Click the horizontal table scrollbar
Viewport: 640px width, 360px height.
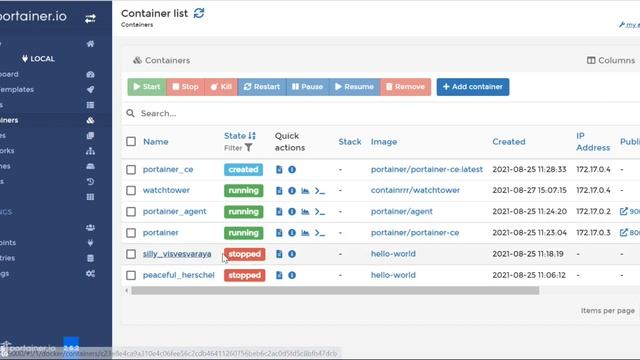[x=335, y=291]
